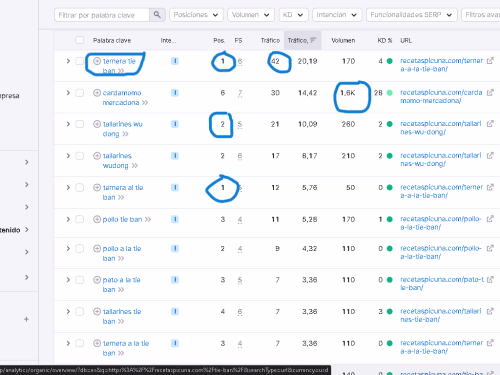Open the Volumen filter dropdown
500x375 pixels.
[251, 15]
